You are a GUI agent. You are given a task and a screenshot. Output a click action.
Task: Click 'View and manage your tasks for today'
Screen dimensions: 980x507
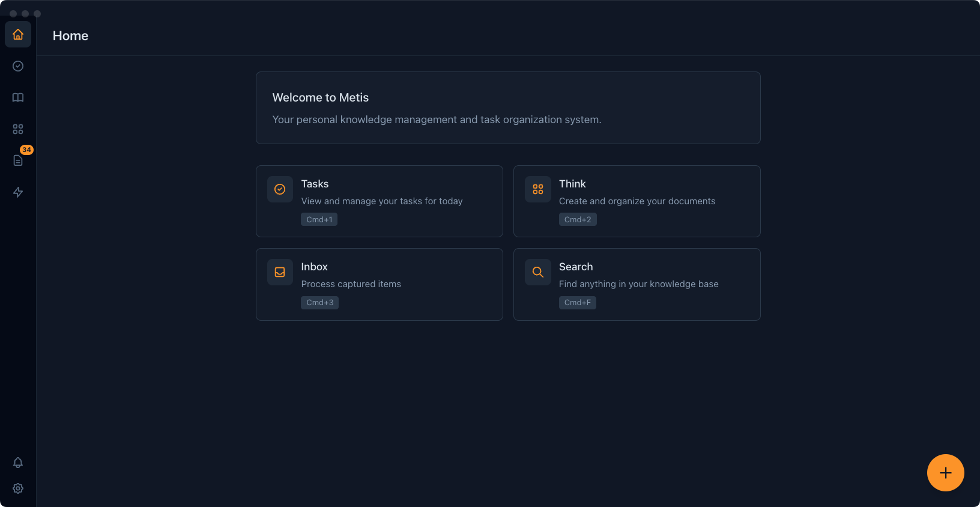pos(382,201)
